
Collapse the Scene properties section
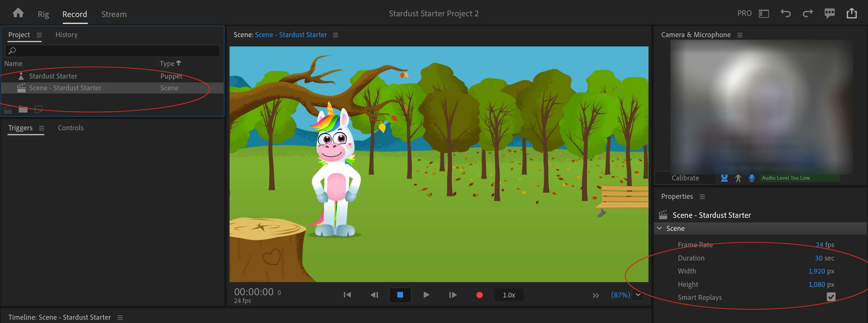pos(660,228)
